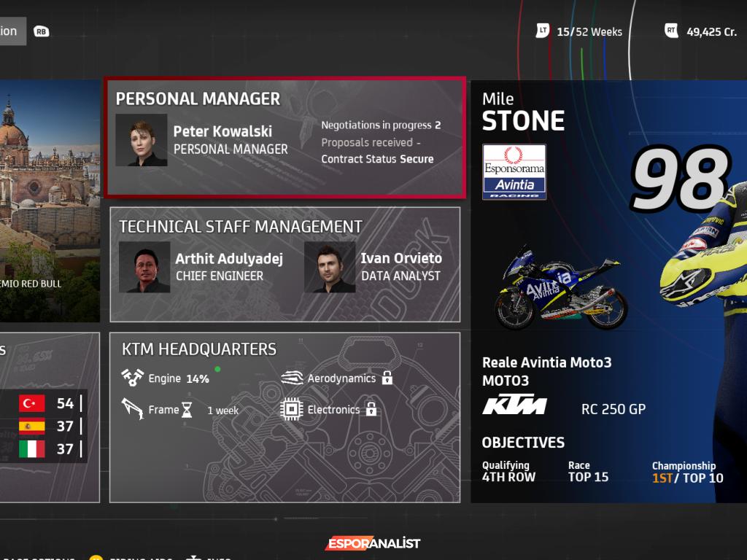Select the Aerodynamics airflow icon

click(292, 378)
